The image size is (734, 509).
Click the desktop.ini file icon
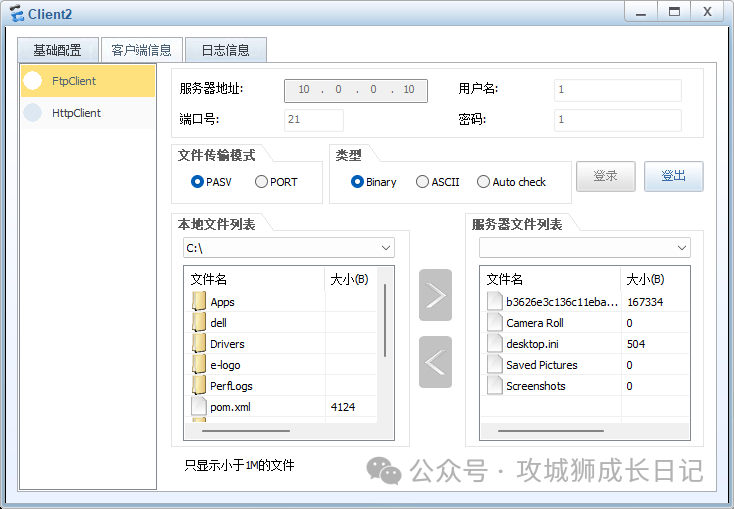pyautogui.click(x=495, y=344)
